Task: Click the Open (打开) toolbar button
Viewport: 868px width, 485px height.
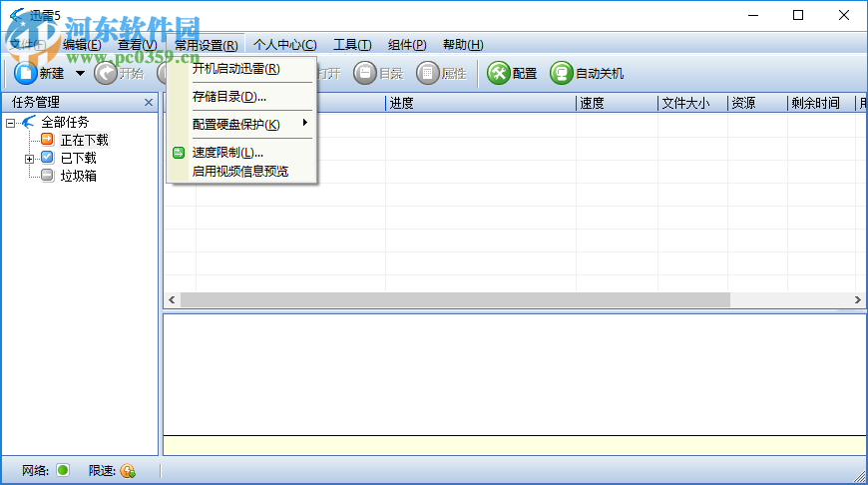Action: (x=329, y=73)
